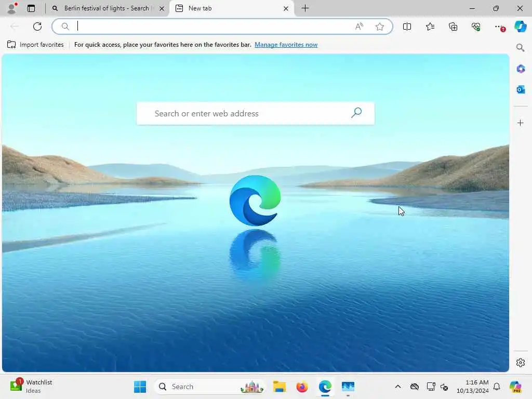Open Outlook in sidebar
The image size is (532, 399).
[521, 89]
